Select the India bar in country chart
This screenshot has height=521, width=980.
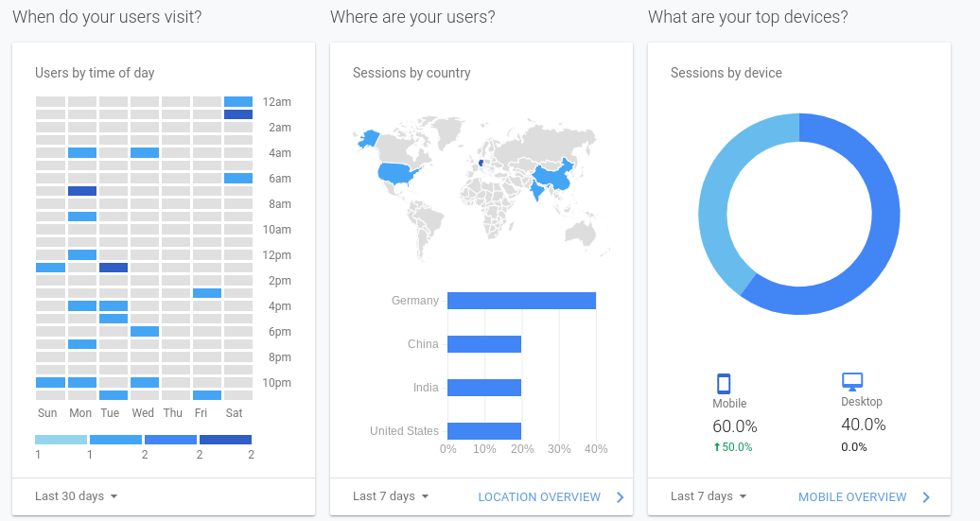coord(484,388)
